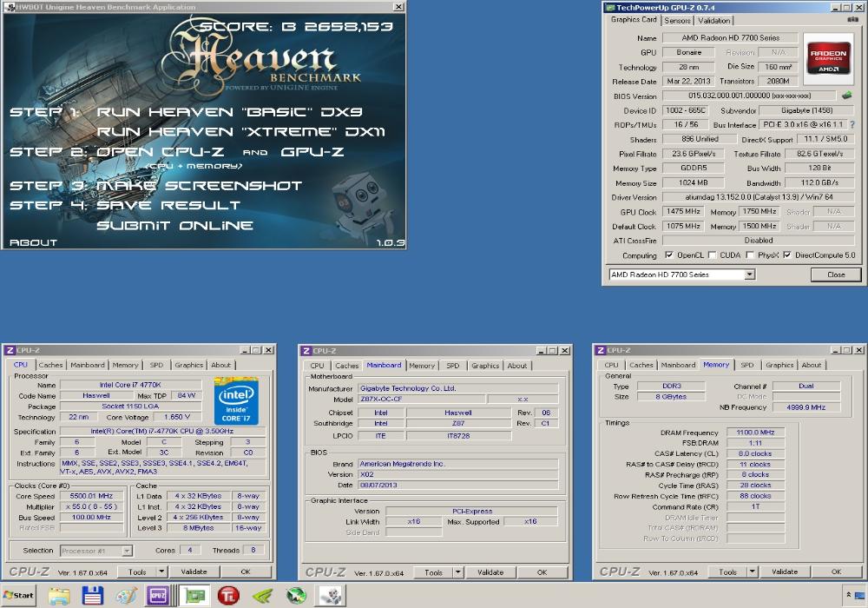Click GPU Clock value 1475 MHz
This screenshot has height=608, width=868.
pyautogui.click(x=682, y=211)
